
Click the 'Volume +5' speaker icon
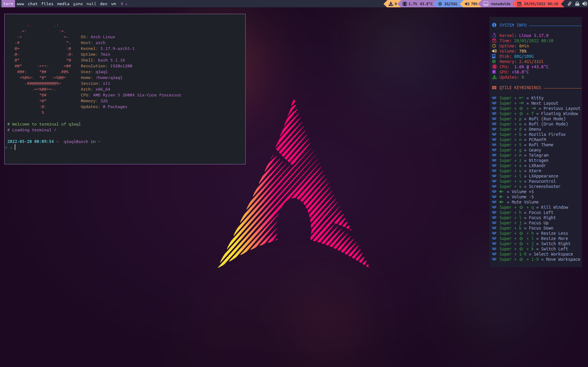tap(501, 192)
